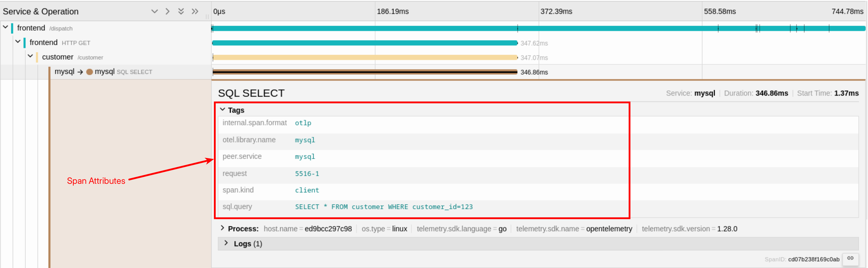Collapse the Tags section

[x=222, y=110]
